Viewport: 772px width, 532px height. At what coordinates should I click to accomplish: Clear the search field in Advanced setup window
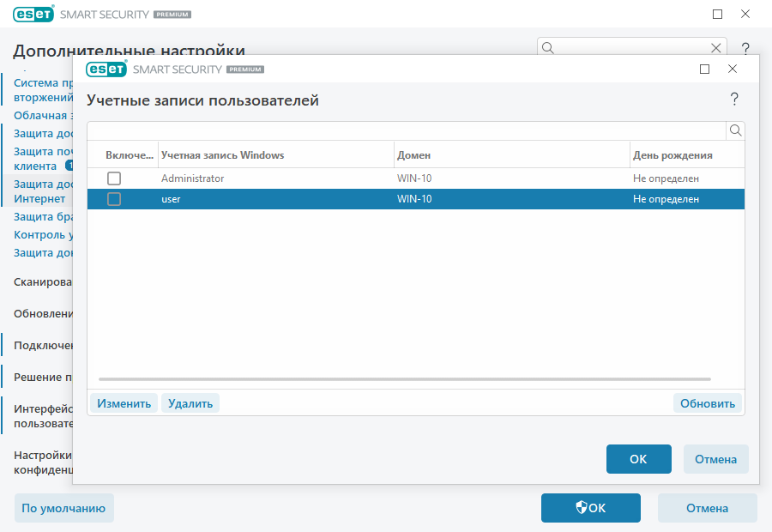coord(715,48)
